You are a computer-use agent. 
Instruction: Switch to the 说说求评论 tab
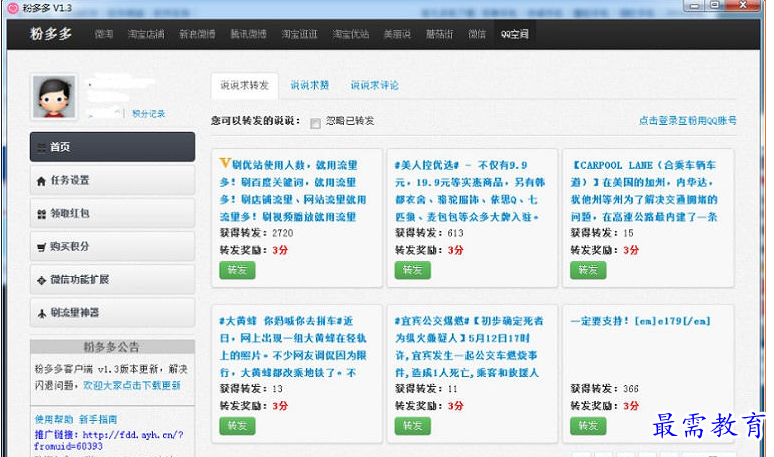click(375, 85)
